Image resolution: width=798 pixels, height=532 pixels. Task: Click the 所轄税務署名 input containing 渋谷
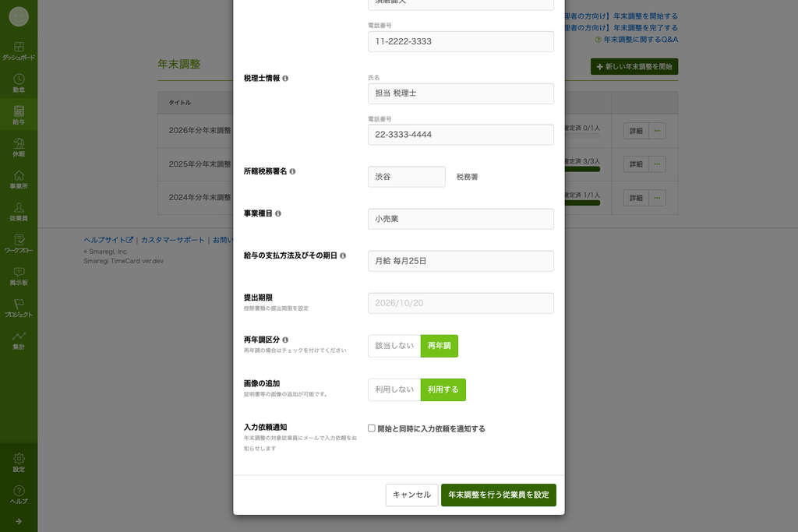point(407,177)
